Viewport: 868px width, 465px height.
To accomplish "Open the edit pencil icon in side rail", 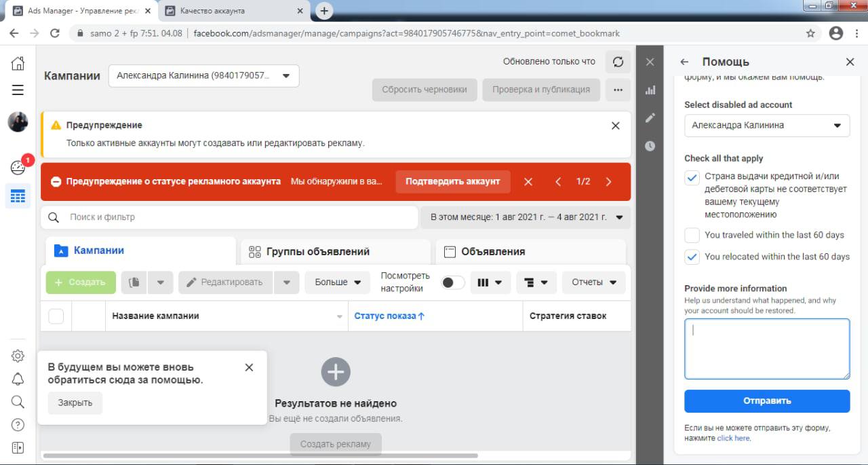I will (x=650, y=117).
